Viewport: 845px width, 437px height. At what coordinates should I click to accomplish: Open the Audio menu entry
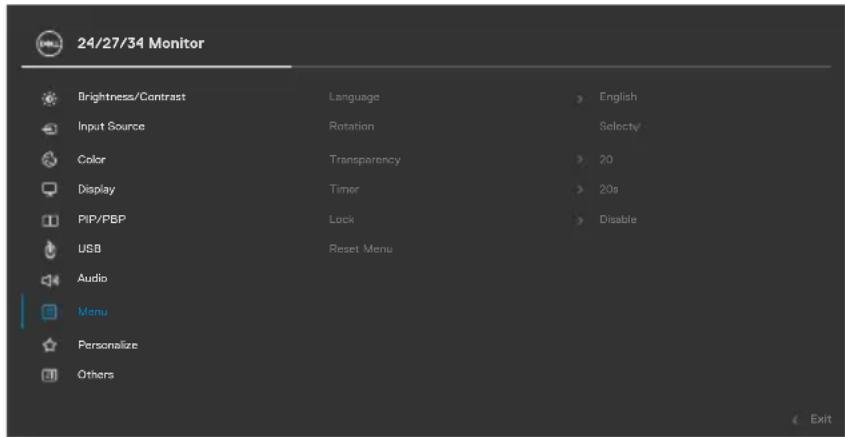point(92,279)
